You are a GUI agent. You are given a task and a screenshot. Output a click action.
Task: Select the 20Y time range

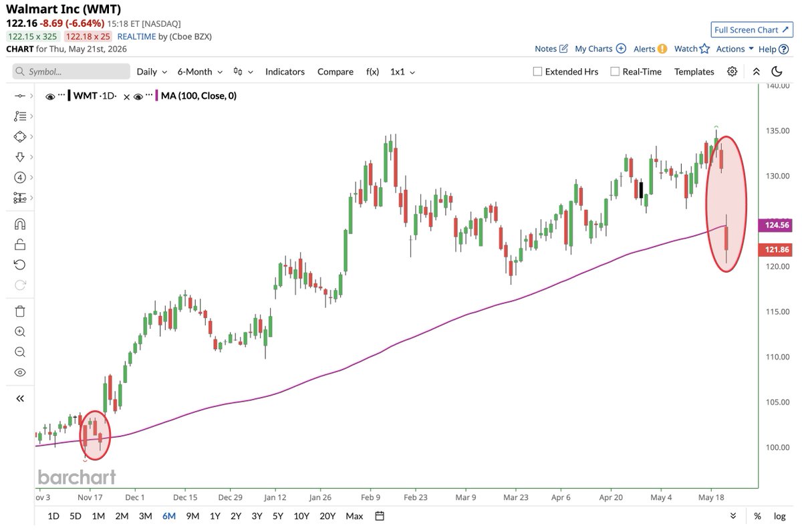pos(327,516)
